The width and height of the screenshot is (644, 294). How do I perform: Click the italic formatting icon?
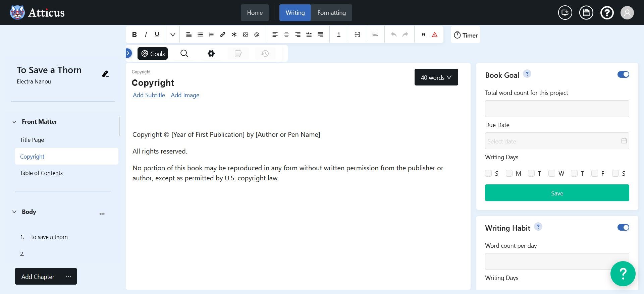(x=146, y=35)
